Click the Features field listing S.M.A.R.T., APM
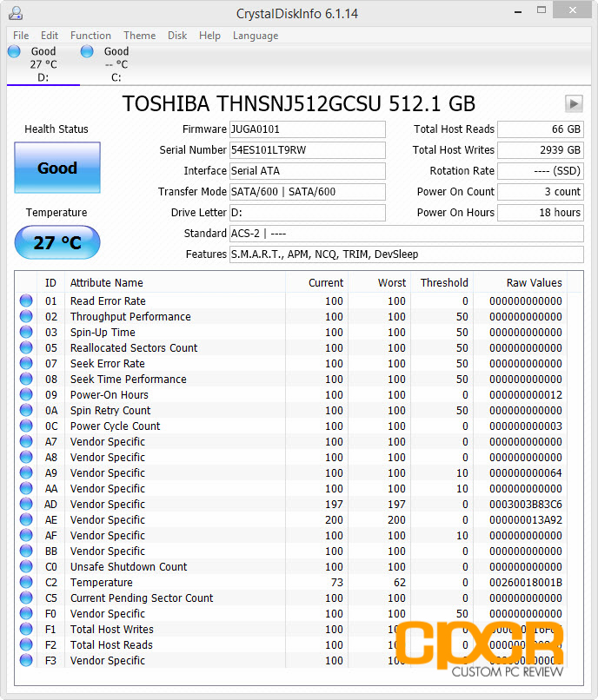 (407, 254)
